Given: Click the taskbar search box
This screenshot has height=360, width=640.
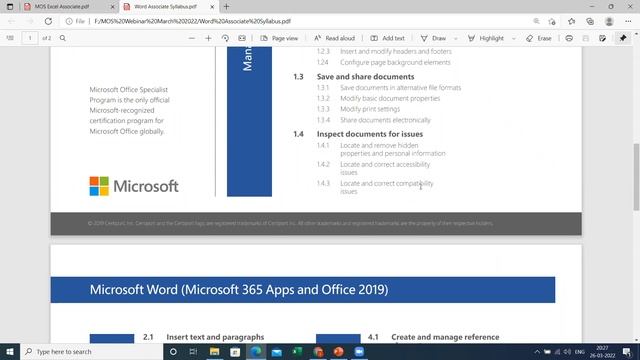Looking at the screenshot, I should [91, 351].
